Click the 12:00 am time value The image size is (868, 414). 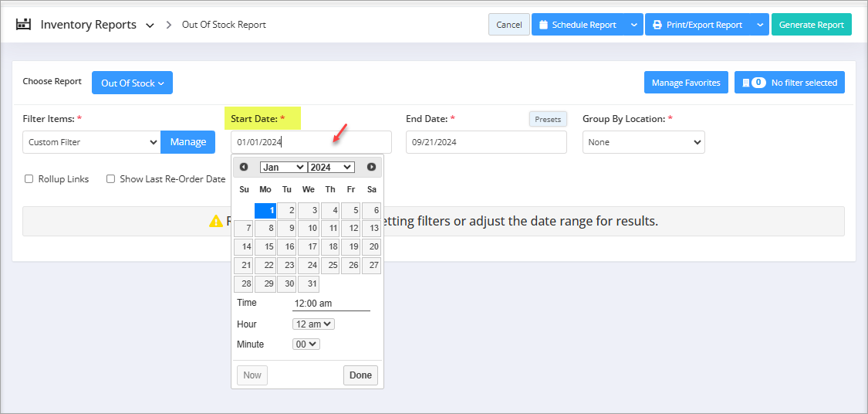331,304
